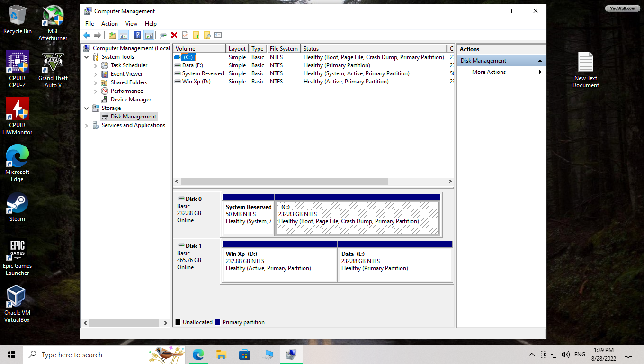Toggle the Show/Hide Console Tree button
The image size is (644, 364).
click(x=123, y=35)
